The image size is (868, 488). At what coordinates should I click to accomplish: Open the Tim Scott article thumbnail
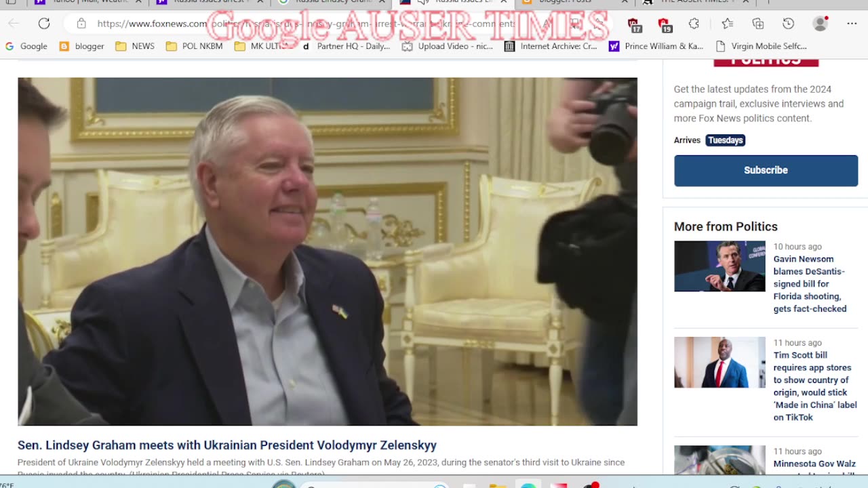(719, 363)
